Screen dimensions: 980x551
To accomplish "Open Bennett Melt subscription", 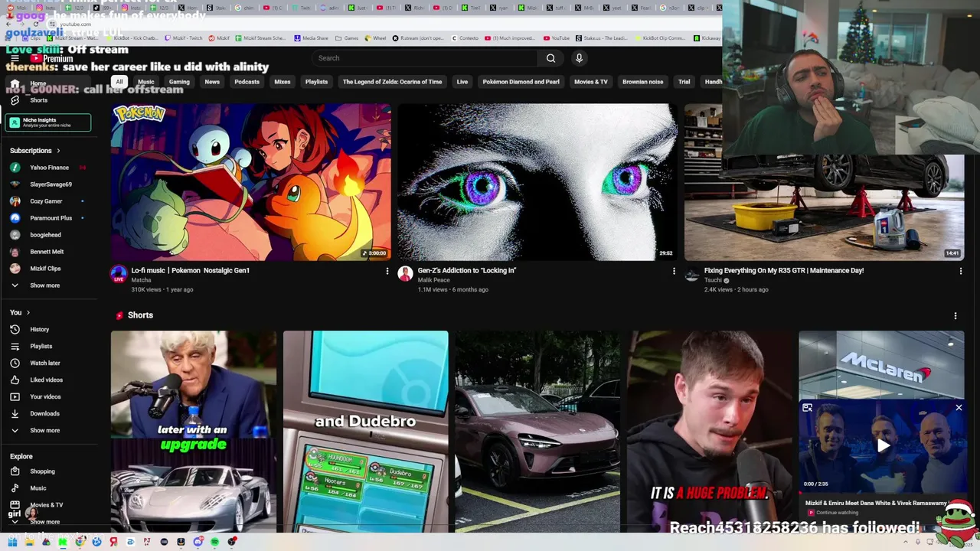I will [47, 252].
